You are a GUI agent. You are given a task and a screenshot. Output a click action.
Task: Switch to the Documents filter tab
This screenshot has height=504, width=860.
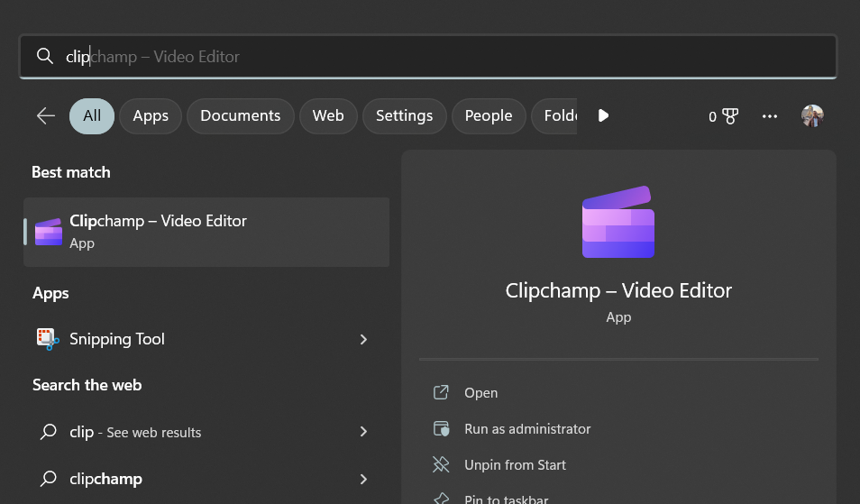[x=240, y=115]
